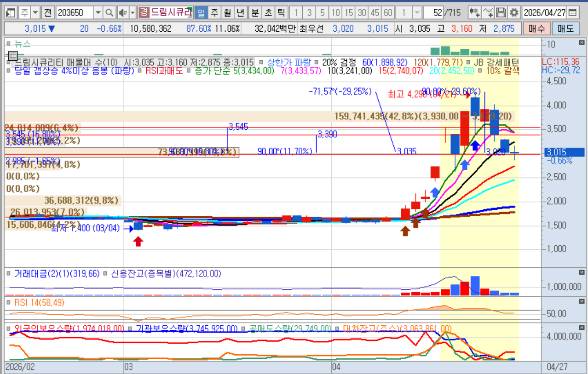Expand the interval value dropdown arrow
This screenshot has height=374, width=588.
coord(416,12)
